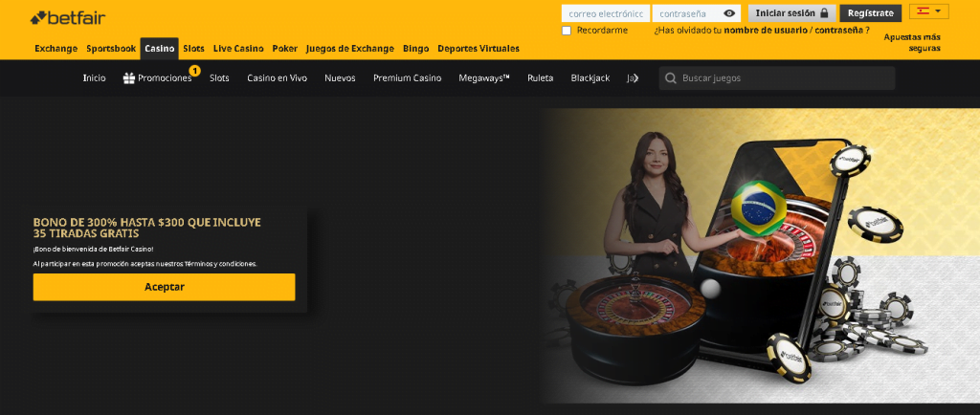Click the Regístrate button
This screenshot has width=980, height=415.
click(871, 13)
